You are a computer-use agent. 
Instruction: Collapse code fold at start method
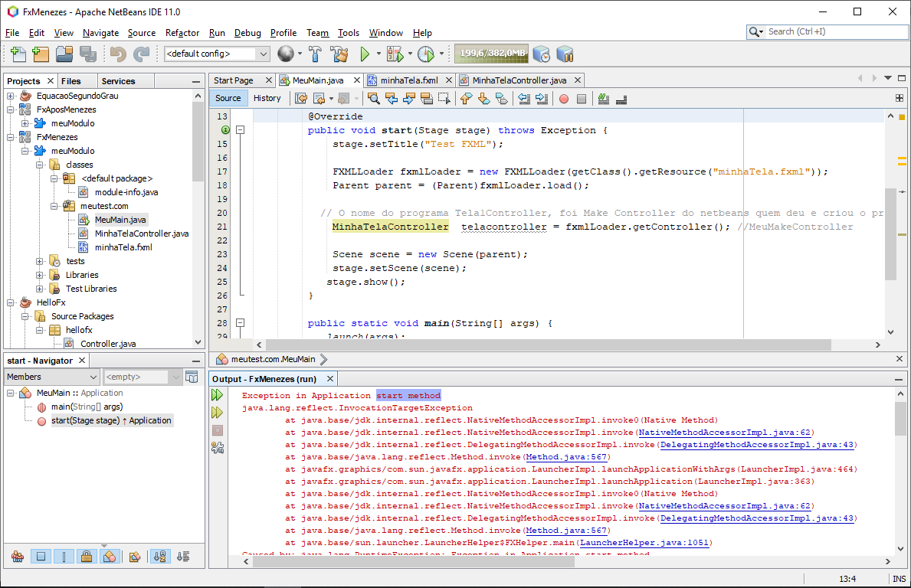coord(240,130)
